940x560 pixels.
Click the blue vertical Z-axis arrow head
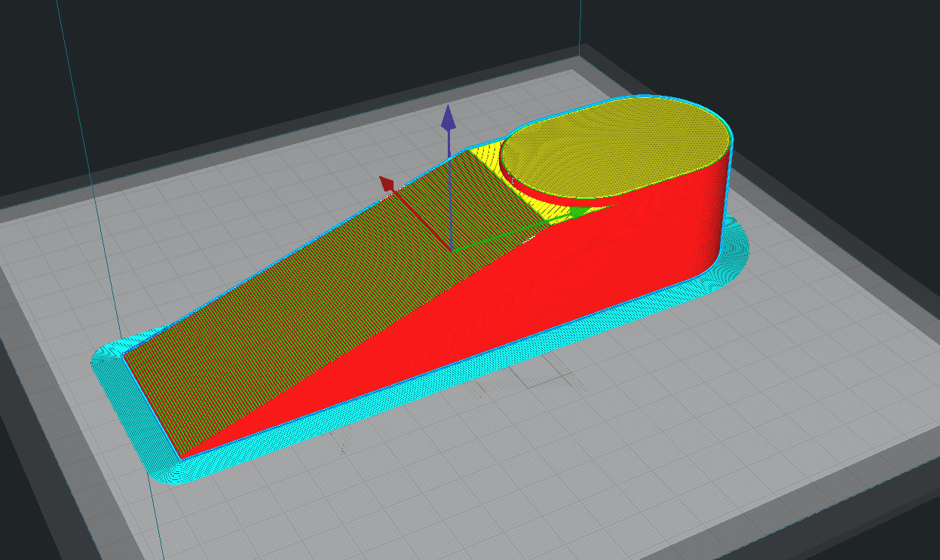449,117
